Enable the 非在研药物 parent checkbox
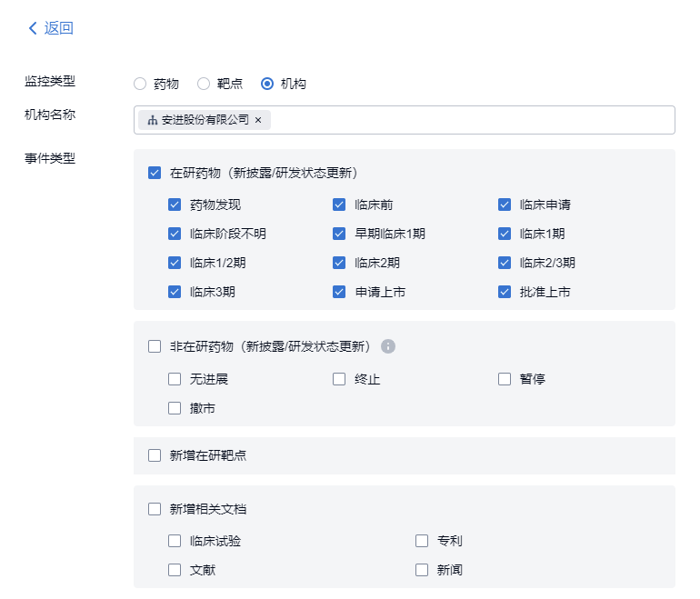This screenshot has height=599, width=700. [x=155, y=346]
